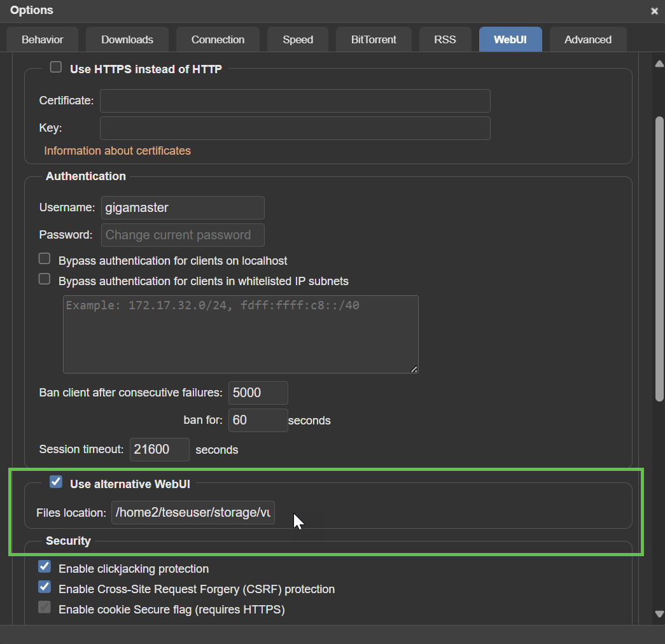Enable bypass authentication for localhost clients
665x644 pixels.
click(x=45, y=258)
